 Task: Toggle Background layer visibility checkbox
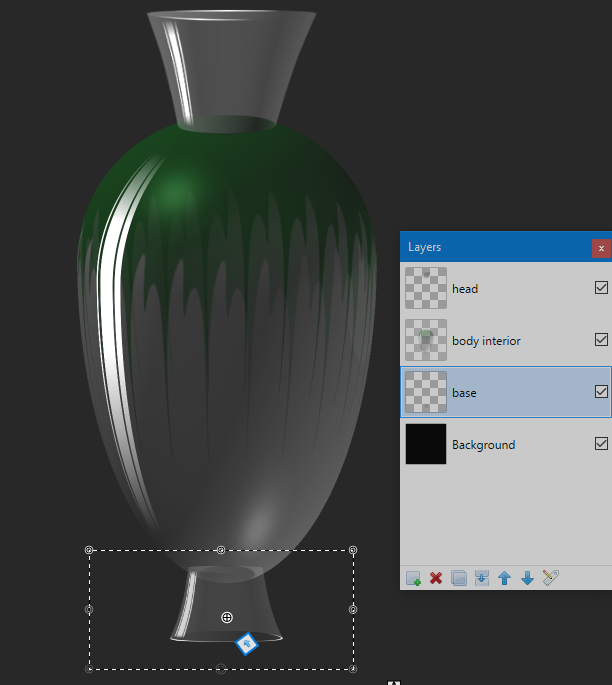(601, 443)
